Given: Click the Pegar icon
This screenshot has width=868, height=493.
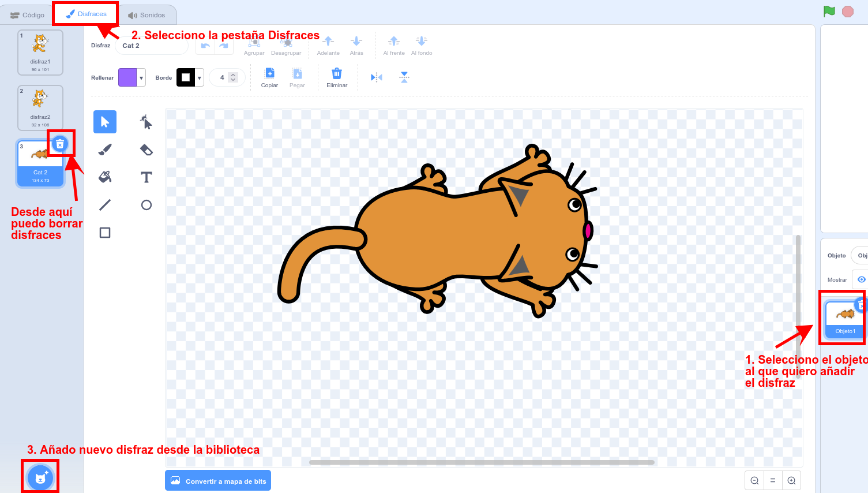Looking at the screenshot, I should tap(297, 73).
